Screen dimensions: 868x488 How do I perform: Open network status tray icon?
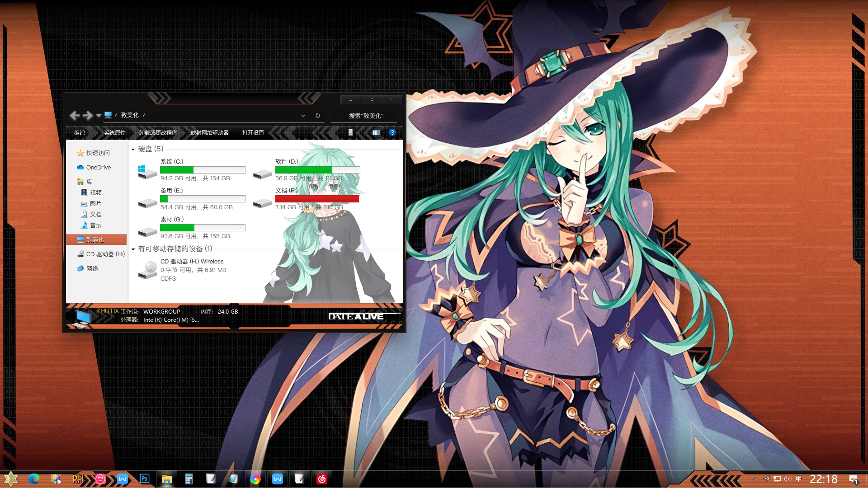tap(777, 479)
